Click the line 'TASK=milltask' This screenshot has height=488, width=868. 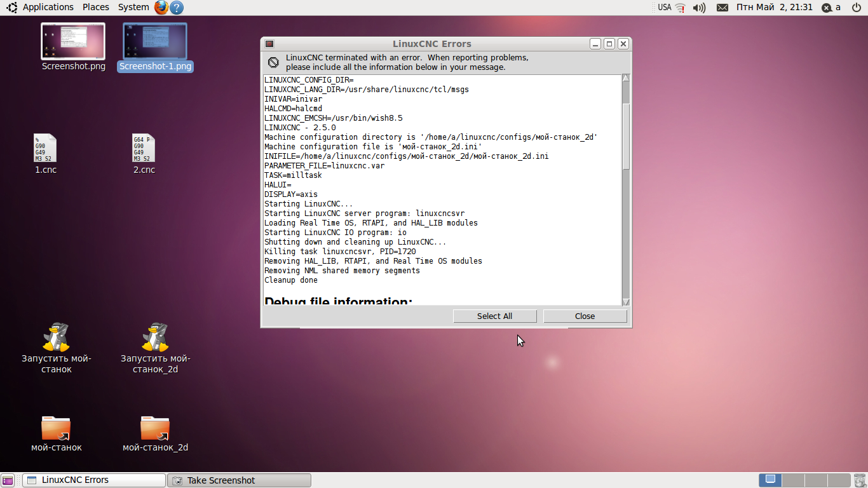pos(293,175)
